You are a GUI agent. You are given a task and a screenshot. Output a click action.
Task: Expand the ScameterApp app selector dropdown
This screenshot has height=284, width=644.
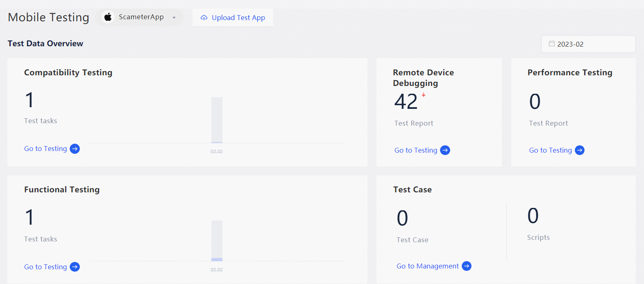[174, 18]
